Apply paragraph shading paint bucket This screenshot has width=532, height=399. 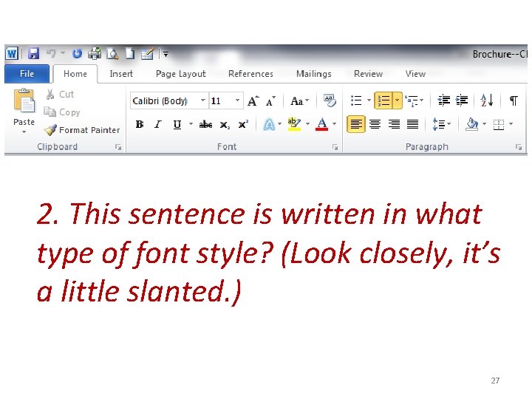pos(472,124)
